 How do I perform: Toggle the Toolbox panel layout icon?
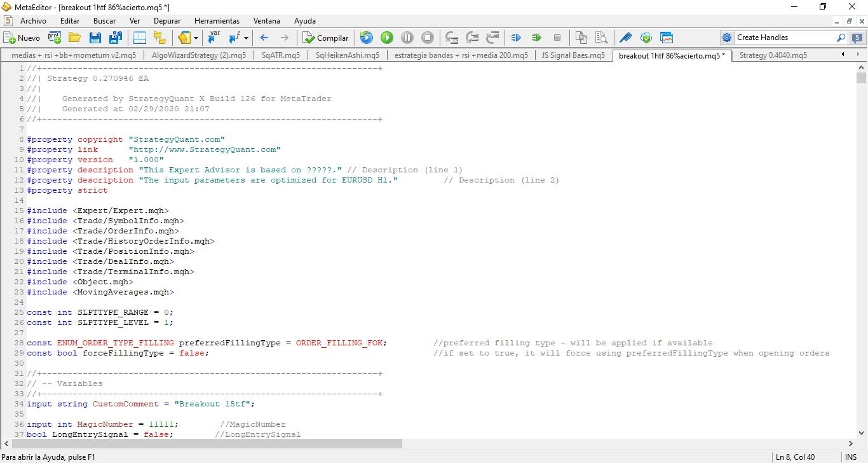pyautogui.click(x=139, y=38)
